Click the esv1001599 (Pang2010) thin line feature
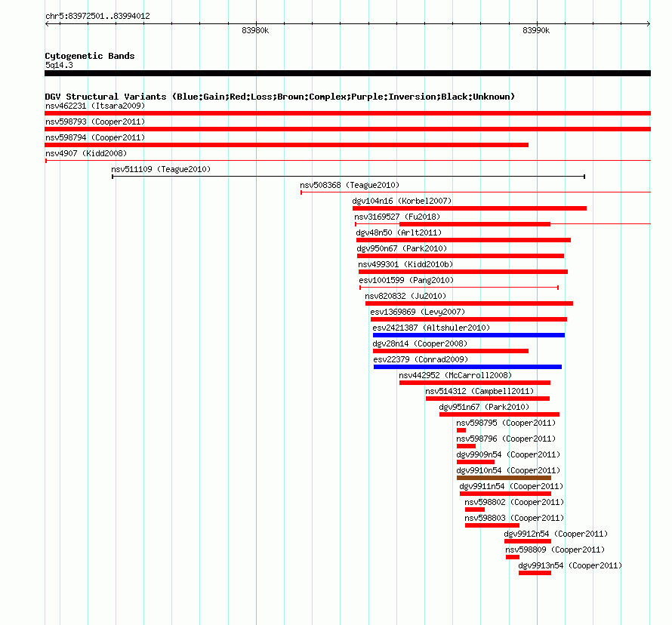The image size is (672, 625). [459, 288]
